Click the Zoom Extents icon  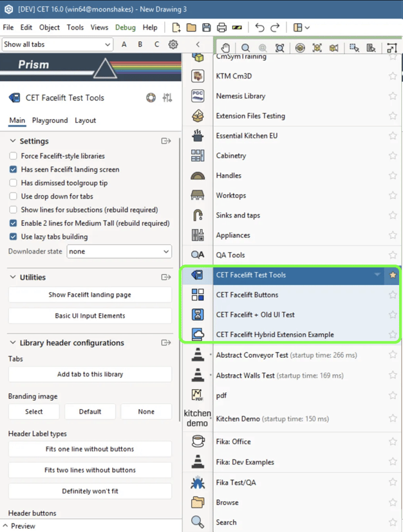(280, 48)
